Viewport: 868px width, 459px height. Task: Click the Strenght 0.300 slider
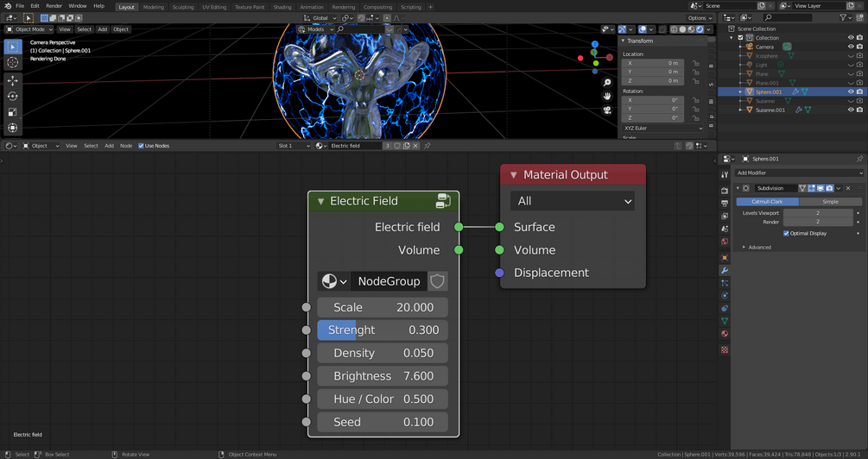pos(383,330)
